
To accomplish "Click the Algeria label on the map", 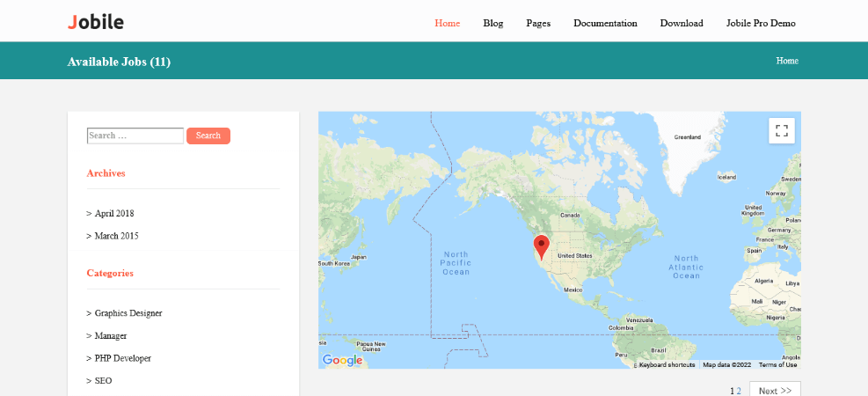I will 764,281.
